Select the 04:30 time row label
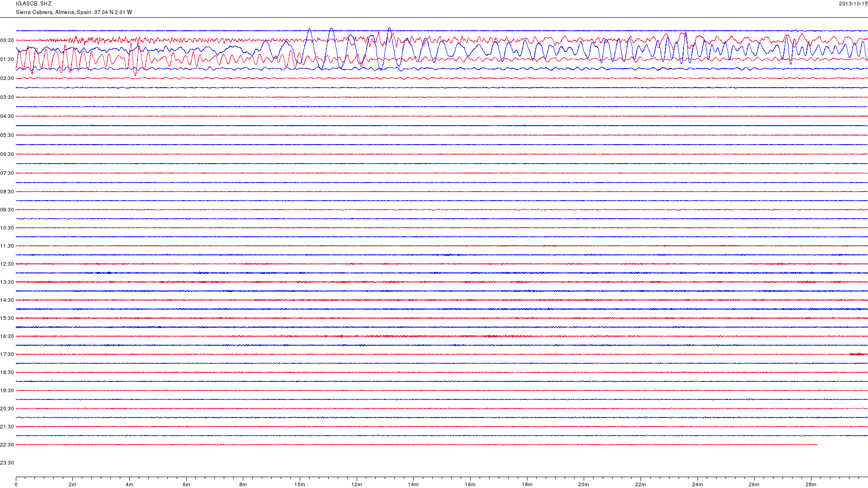868x488 pixels. pyautogui.click(x=7, y=116)
